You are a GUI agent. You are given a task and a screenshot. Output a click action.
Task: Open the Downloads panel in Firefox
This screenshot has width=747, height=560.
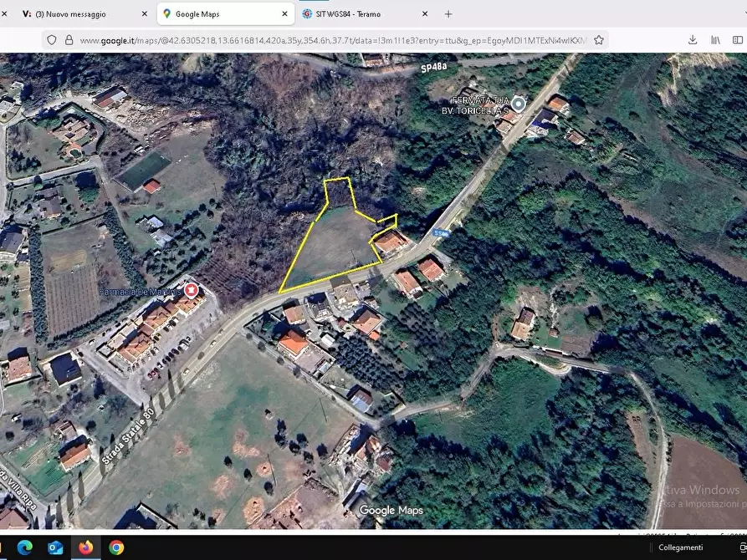click(x=692, y=39)
